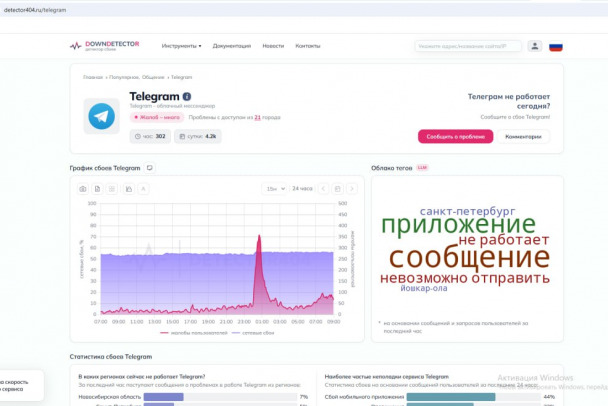The image size is (608, 406).
Task: Click the embed icon next to График сбоев Telegram
Action: tap(150, 168)
